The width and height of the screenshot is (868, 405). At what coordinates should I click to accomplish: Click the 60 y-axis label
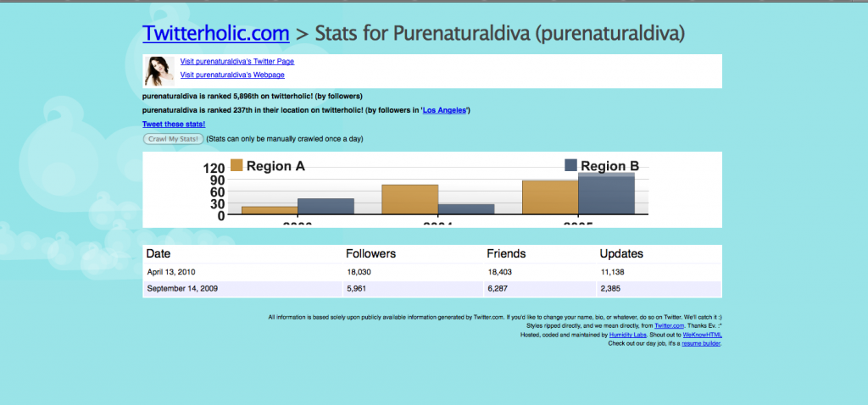pyautogui.click(x=218, y=192)
